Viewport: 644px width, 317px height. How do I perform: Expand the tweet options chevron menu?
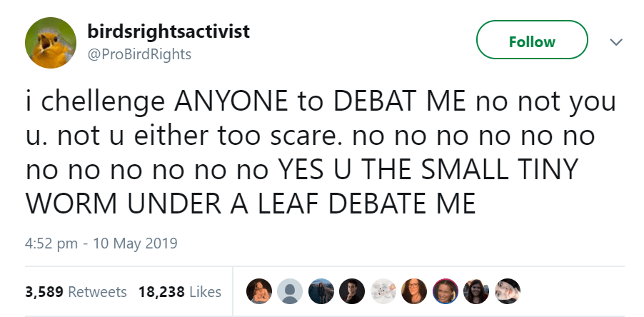click(614, 42)
